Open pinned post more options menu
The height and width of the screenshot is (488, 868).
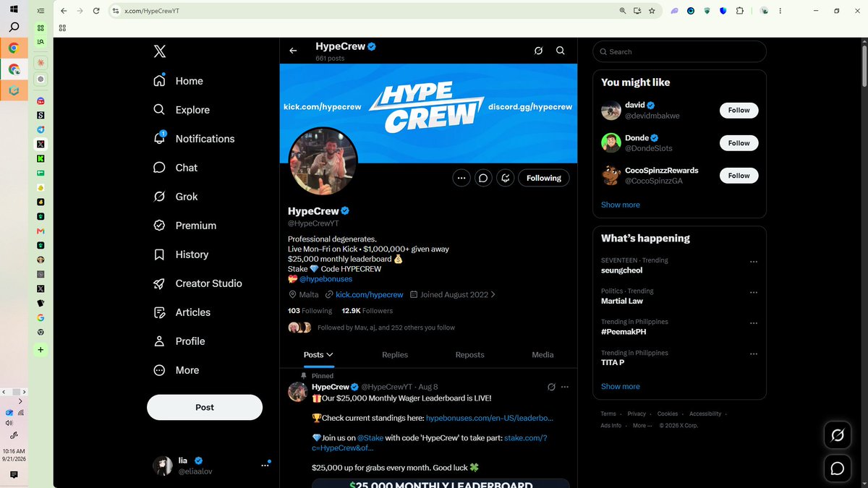[565, 387]
